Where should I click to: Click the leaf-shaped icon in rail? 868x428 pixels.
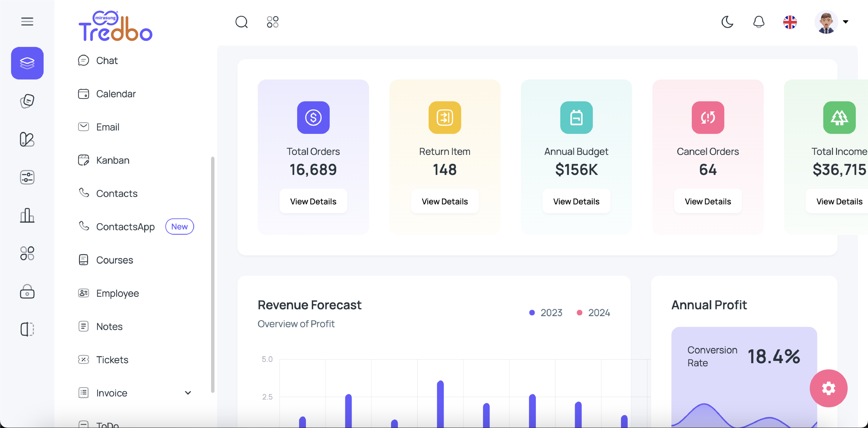click(x=27, y=139)
